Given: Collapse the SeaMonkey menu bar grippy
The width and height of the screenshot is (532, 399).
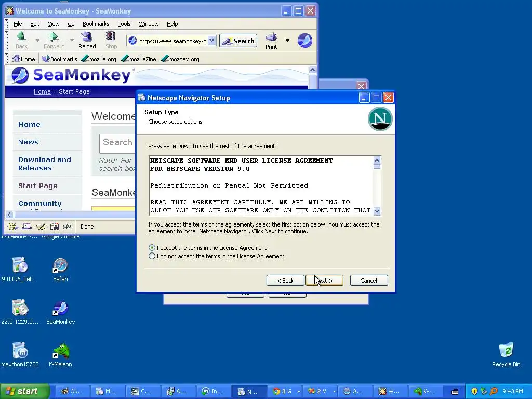Looking at the screenshot, I should point(7,23).
